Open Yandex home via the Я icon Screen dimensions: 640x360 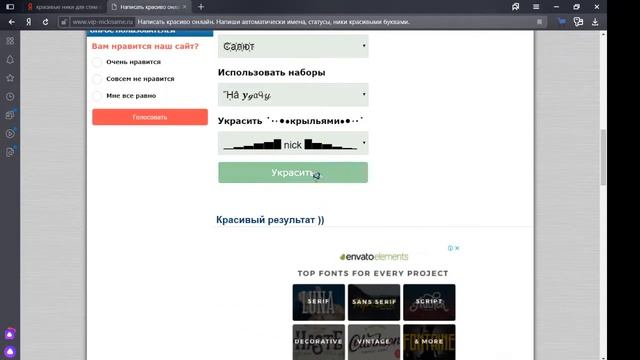tap(29, 22)
